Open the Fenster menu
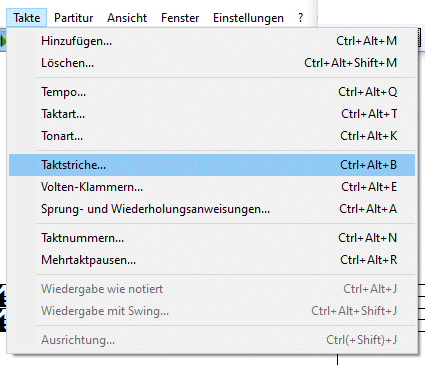Viewport: 425px width, 365px height. [x=180, y=18]
